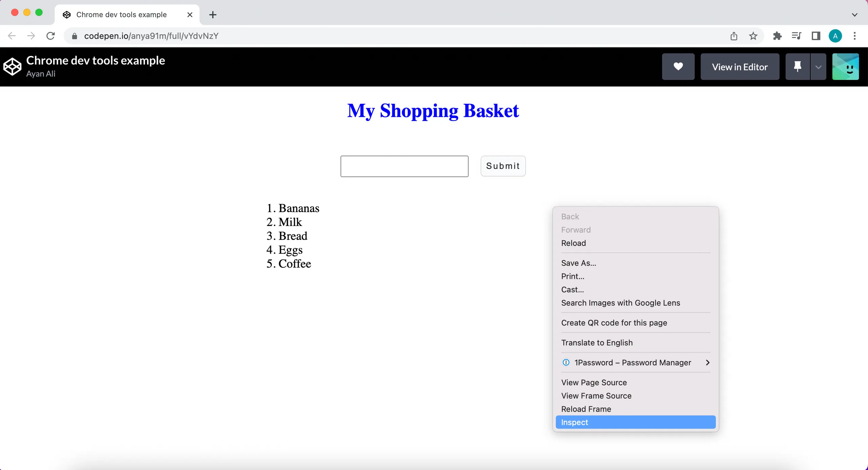Select Create QR code for this page
This screenshot has height=470, width=868.
614,323
